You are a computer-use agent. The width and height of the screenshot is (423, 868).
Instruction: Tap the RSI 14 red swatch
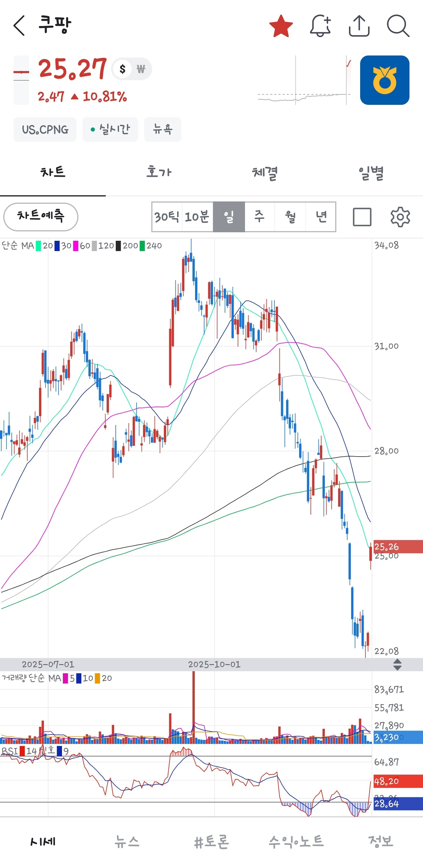(22, 751)
